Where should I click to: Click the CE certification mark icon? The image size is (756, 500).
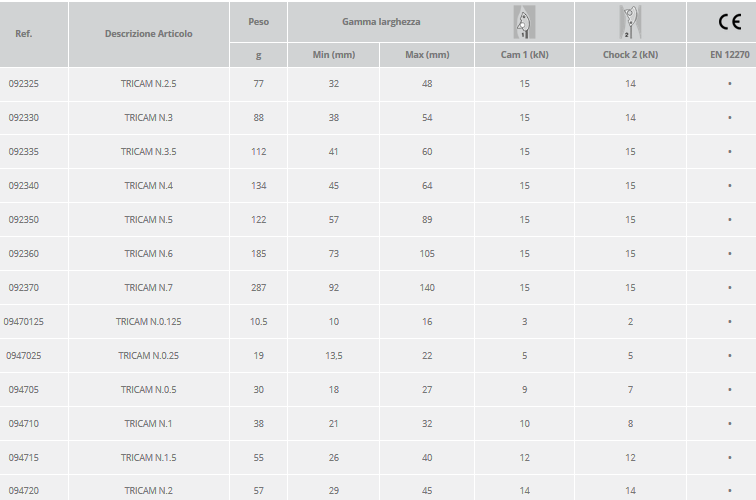tap(730, 22)
